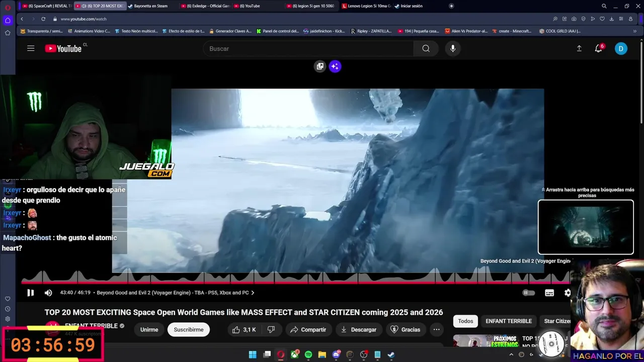Add page to bookmarks with heart icon

(602, 19)
